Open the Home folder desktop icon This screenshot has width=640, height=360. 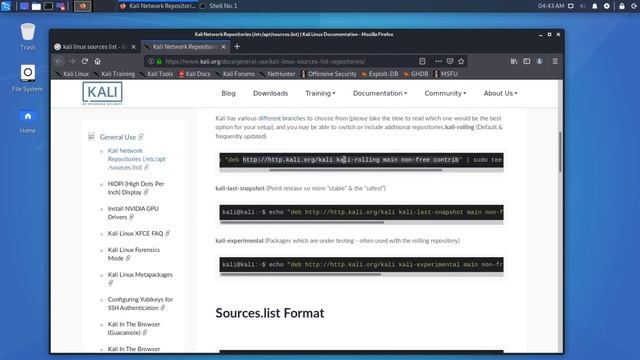27,122
